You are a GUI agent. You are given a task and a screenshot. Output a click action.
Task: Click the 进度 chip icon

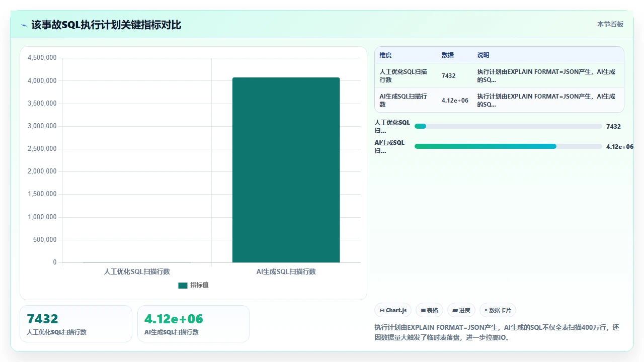(x=455, y=311)
